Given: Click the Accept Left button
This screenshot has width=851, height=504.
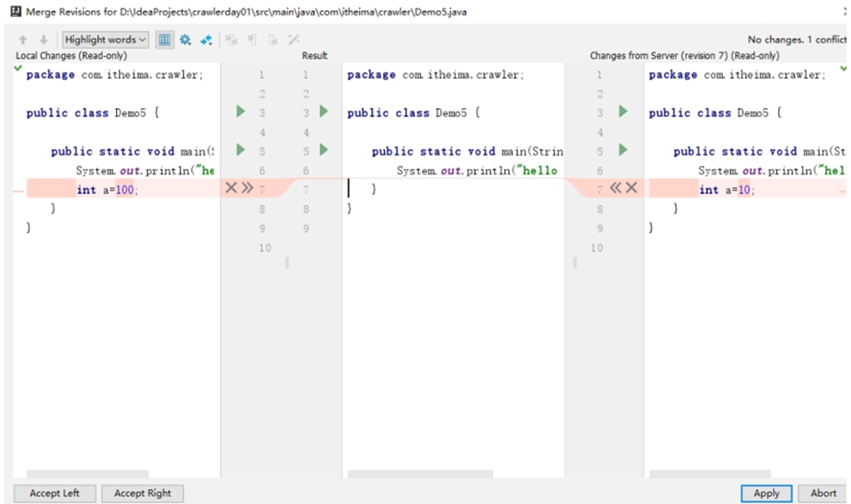Looking at the screenshot, I should pyautogui.click(x=54, y=493).
